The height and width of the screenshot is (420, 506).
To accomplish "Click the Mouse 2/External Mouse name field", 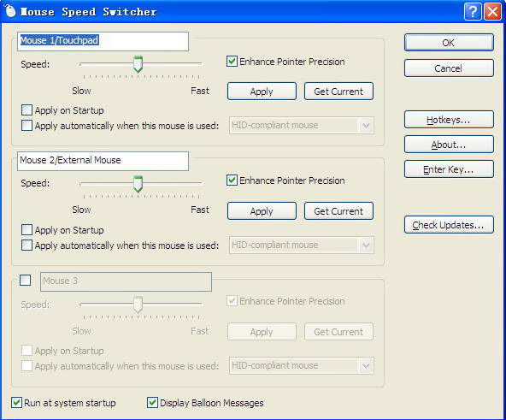I will click(103, 161).
